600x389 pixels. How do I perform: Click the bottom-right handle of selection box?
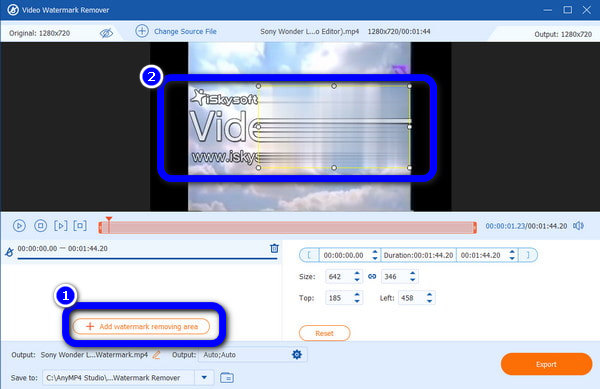(x=409, y=168)
